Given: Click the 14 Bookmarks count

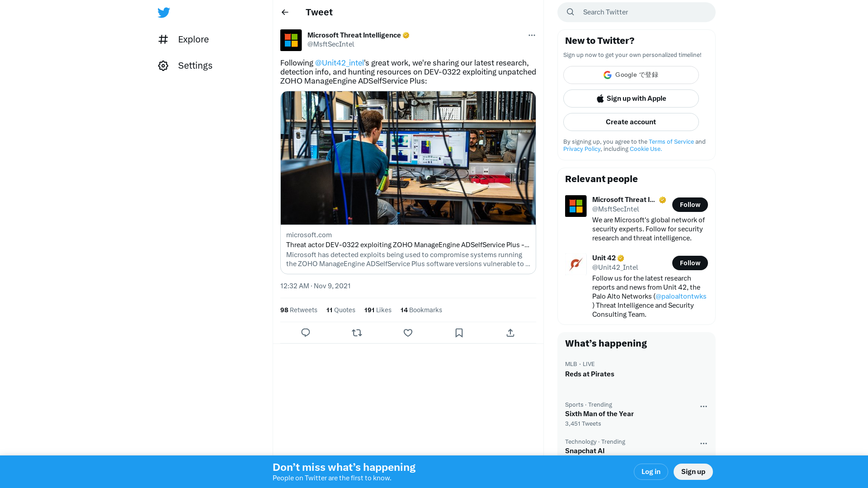Looking at the screenshot, I should [x=421, y=310].
